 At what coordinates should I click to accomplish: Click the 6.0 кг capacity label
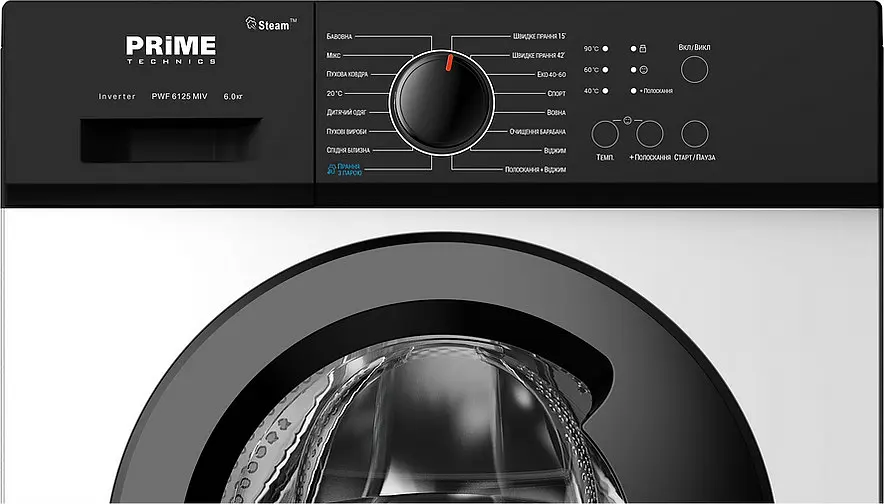pyautogui.click(x=233, y=96)
